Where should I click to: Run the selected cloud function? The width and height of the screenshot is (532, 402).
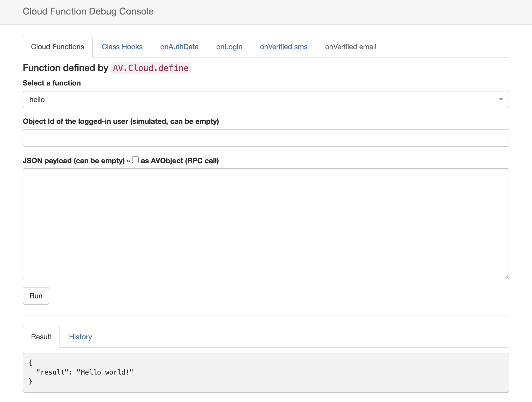point(36,296)
